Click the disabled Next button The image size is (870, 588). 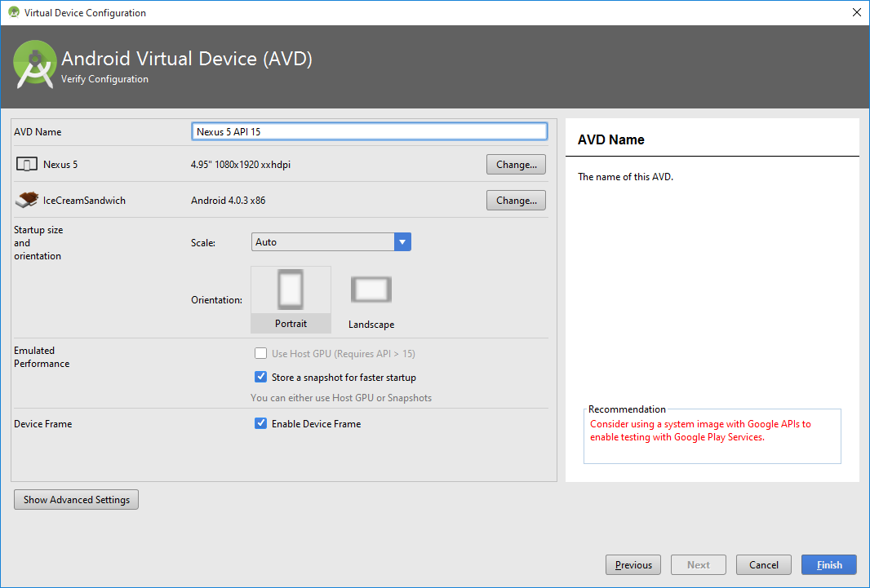[x=698, y=564]
